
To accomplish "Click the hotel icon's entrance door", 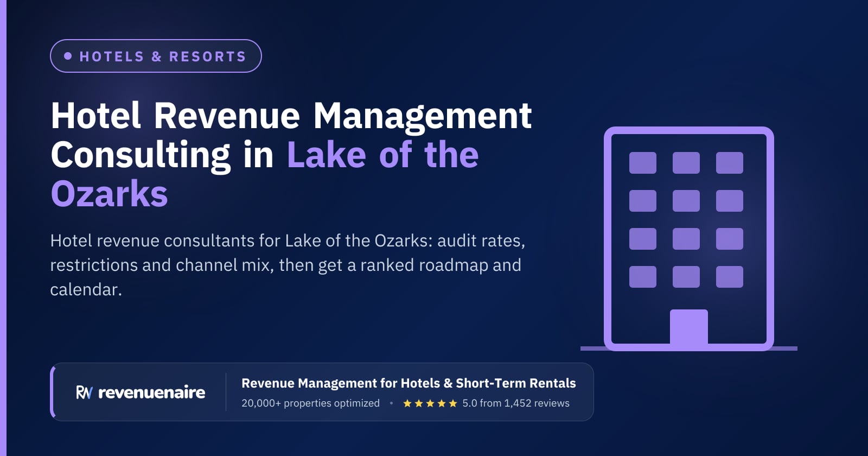I will pos(689,327).
